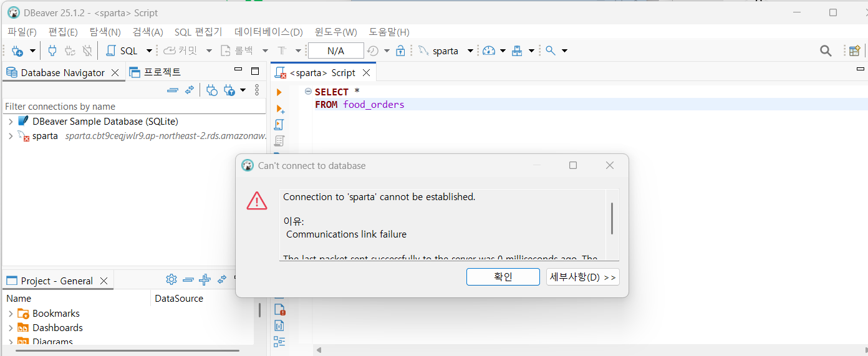Close the <sparta> Script tab
The image size is (868, 356).
(367, 73)
